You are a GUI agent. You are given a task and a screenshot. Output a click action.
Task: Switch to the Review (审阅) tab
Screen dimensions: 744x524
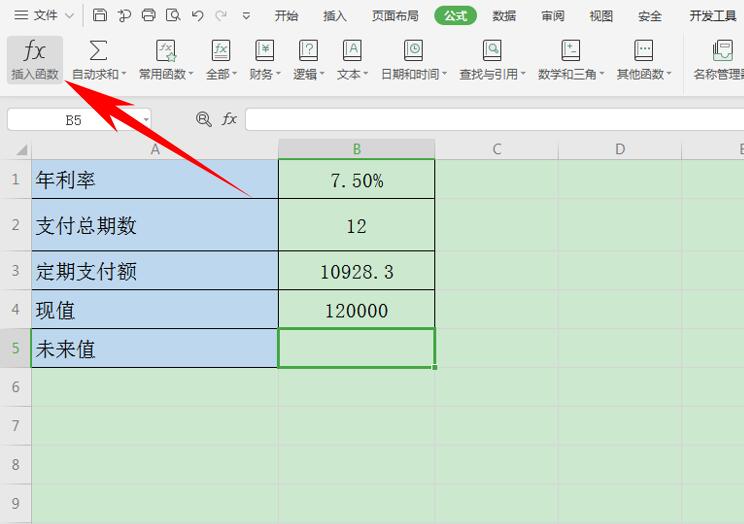(x=553, y=16)
